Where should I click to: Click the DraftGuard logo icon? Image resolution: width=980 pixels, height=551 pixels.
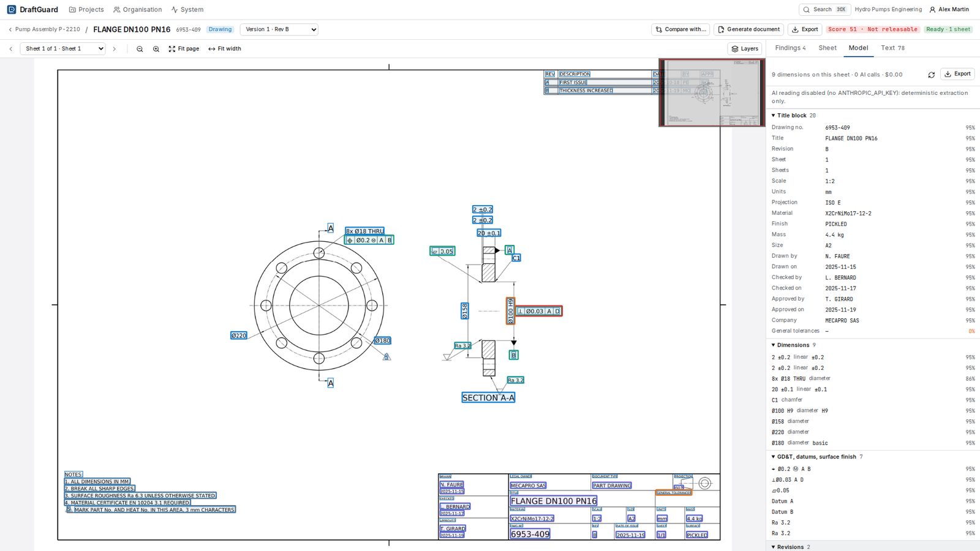[x=12, y=9]
